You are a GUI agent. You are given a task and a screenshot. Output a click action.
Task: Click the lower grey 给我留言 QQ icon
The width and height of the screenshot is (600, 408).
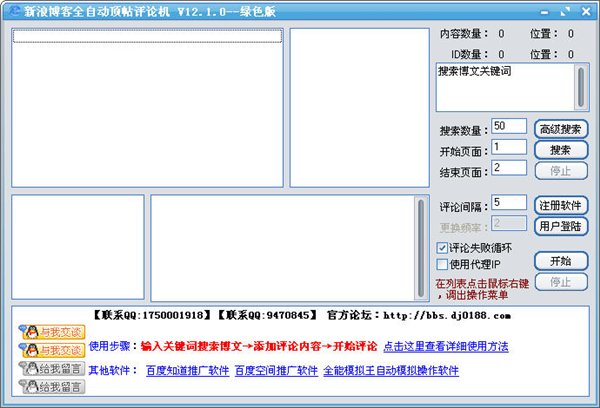(52, 387)
